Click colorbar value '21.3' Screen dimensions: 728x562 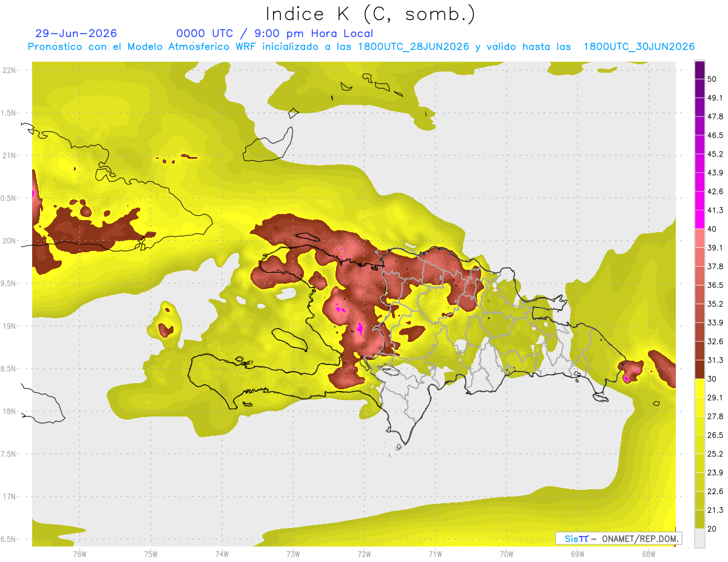tap(716, 510)
